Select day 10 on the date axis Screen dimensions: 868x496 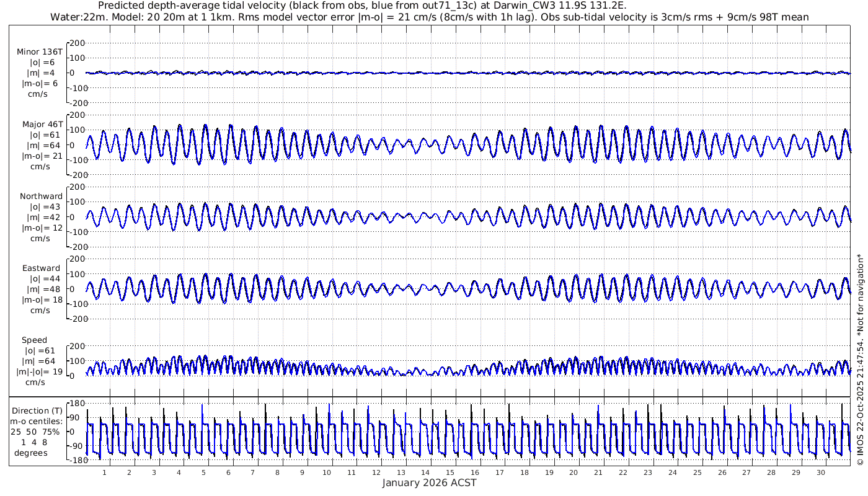[x=327, y=472]
